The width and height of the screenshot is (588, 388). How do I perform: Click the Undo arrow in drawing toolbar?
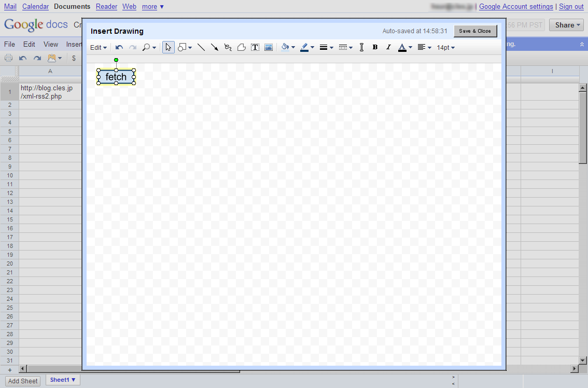[x=119, y=47]
